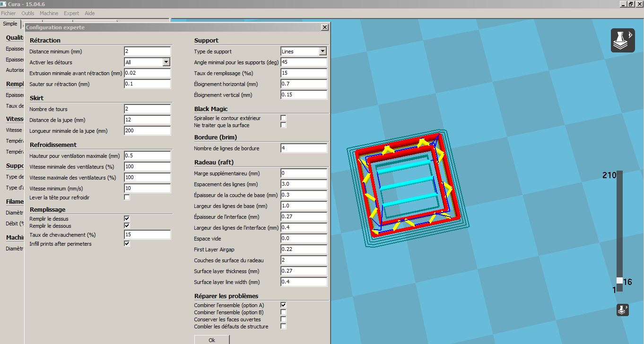Open 'Activer les détours' dropdown
Screen dimensions: 644x344
click(x=166, y=62)
